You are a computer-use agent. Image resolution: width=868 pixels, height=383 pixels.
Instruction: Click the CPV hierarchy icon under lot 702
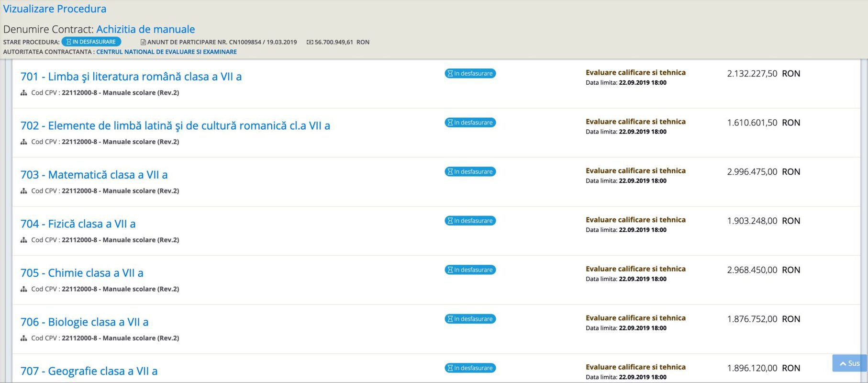click(23, 142)
